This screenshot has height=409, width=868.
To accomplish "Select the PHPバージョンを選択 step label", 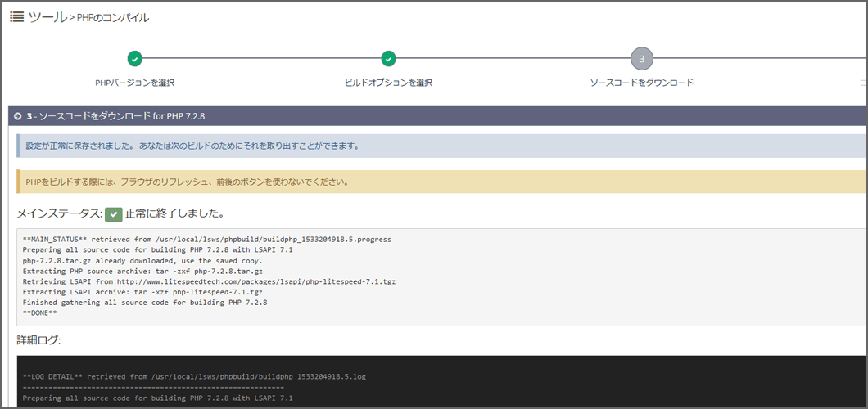I will coord(134,83).
